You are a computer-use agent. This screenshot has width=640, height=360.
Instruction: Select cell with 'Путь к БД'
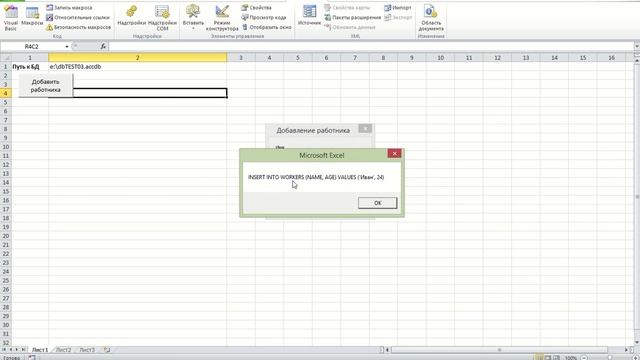click(x=30, y=67)
